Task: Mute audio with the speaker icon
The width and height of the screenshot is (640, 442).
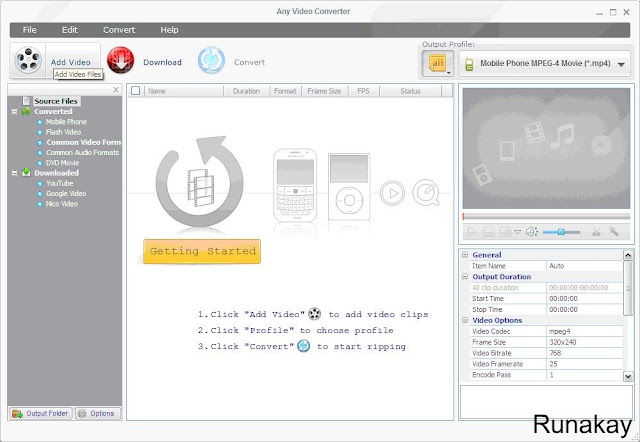Action: click(531, 232)
